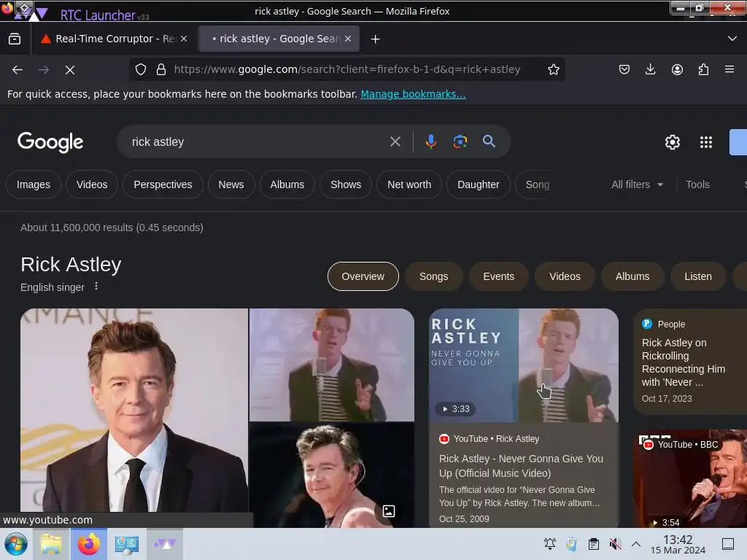Screen dimensions: 747x560
Task: Click the image gallery icon on photo
Action: [x=389, y=511]
